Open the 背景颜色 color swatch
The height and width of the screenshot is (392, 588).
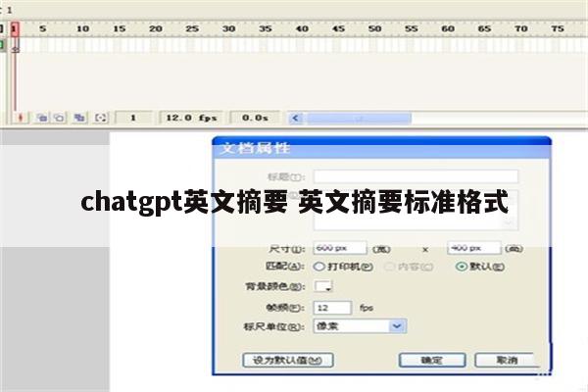pyautogui.click(x=322, y=286)
